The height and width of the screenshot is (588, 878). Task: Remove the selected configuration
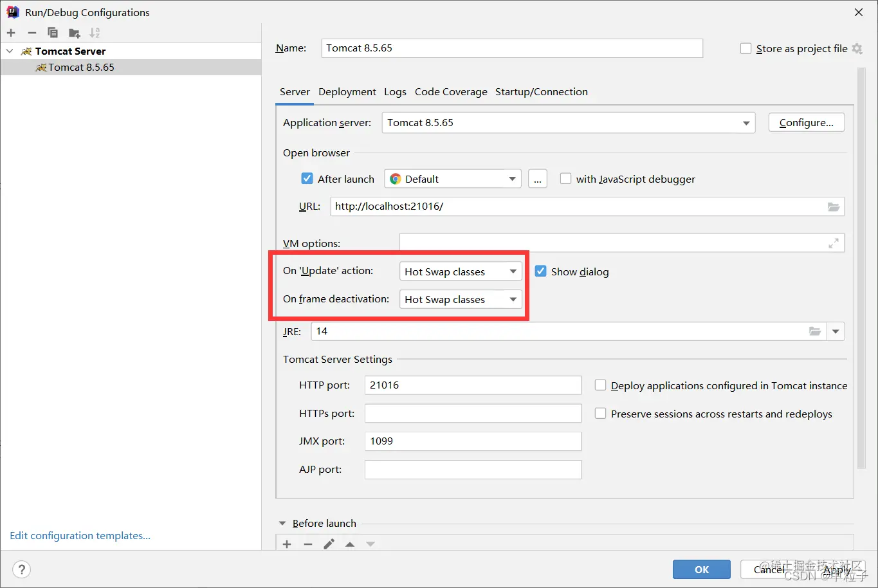pyautogui.click(x=32, y=33)
